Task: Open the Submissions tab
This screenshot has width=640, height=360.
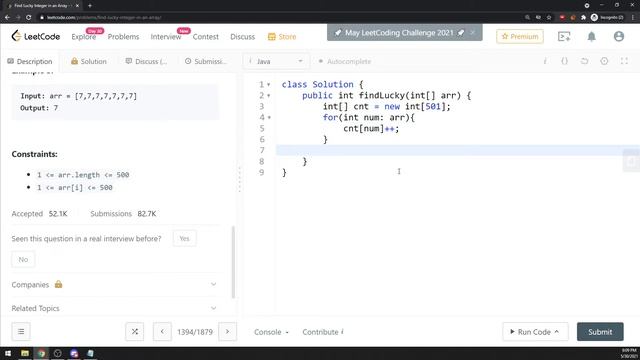Action: point(206,61)
